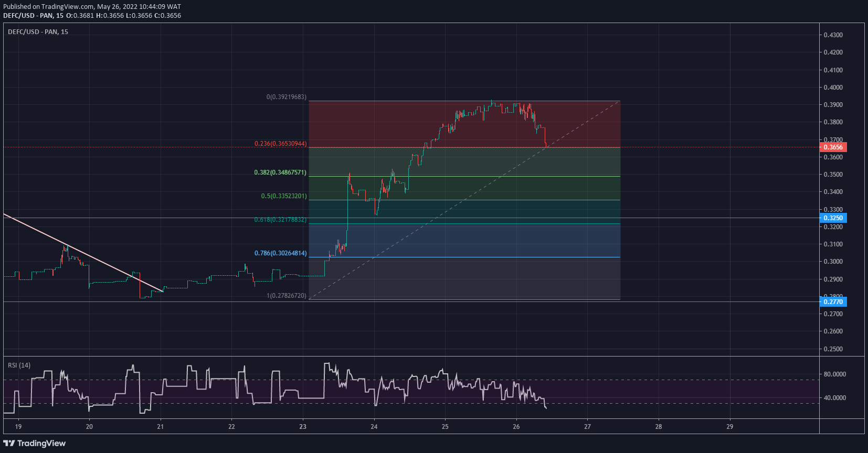This screenshot has width=868, height=453.
Task: Click the 0.3000 price axis label
Action: (x=833, y=262)
